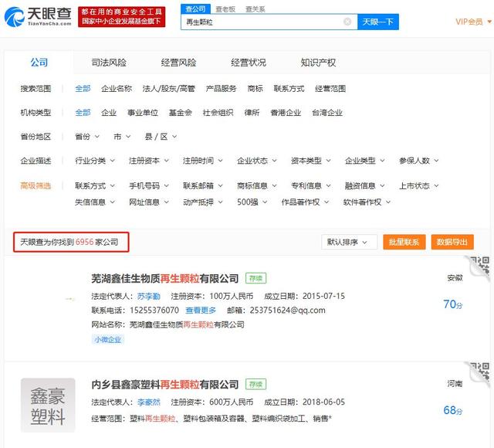
Task: Expand the 注册资本 filter
Action: (149, 161)
